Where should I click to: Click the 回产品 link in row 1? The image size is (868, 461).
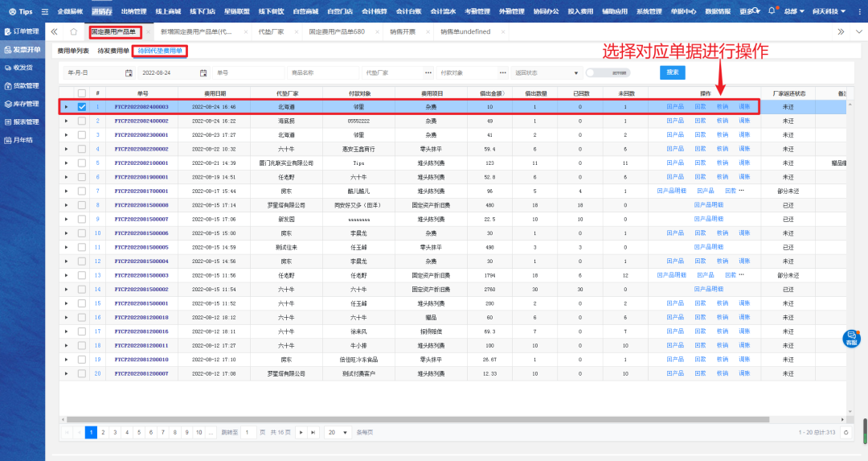(675, 107)
